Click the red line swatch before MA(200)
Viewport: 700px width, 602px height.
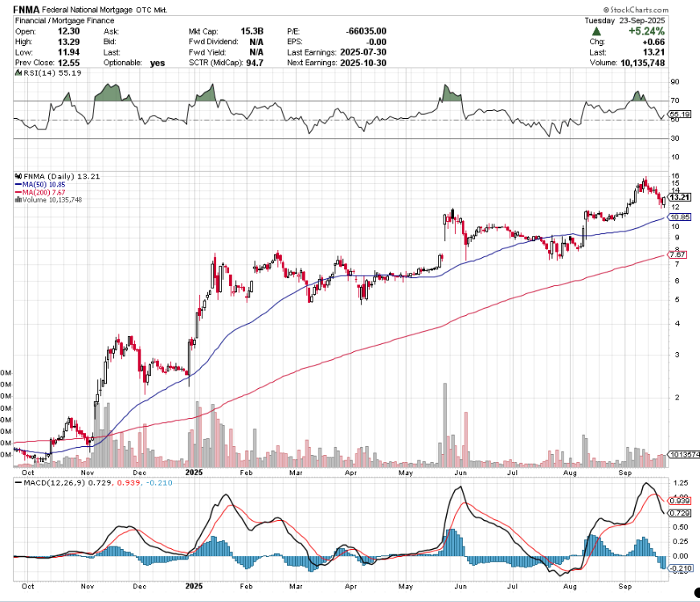coord(18,192)
